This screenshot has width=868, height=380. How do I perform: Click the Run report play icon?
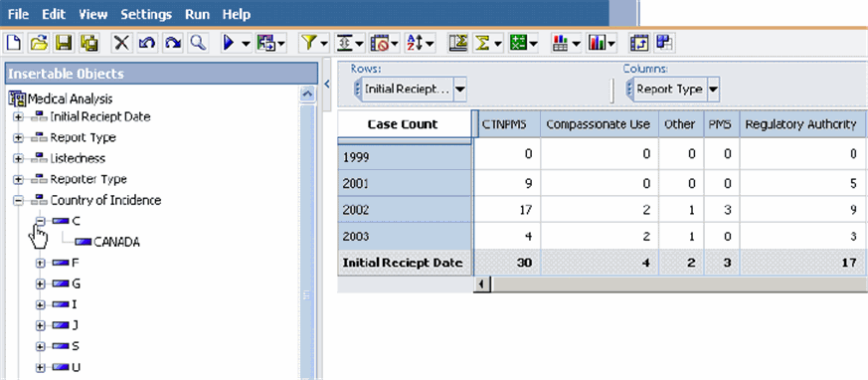[229, 43]
